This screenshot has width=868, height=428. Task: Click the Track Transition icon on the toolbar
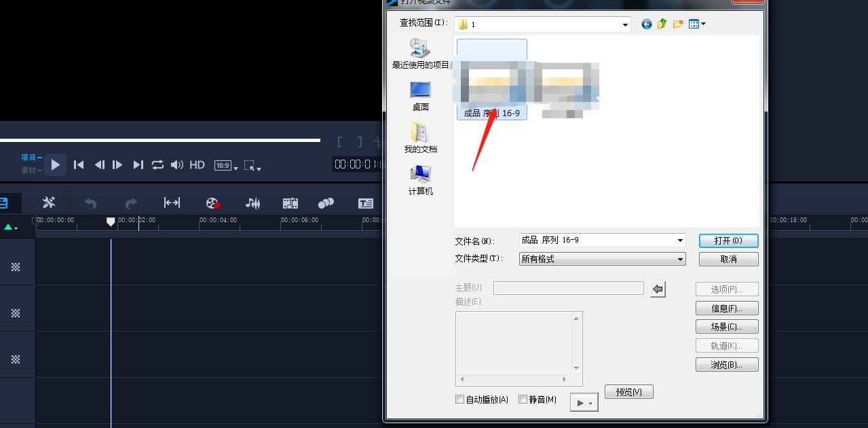[x=325, y=202]
